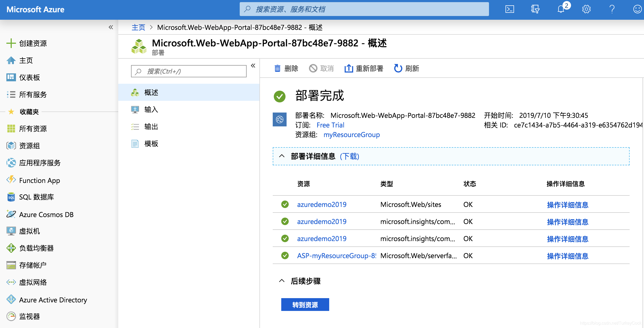The image size is (644, 328).
Task: Click the Cancel toolbar button
Action: tap(321, 69)
